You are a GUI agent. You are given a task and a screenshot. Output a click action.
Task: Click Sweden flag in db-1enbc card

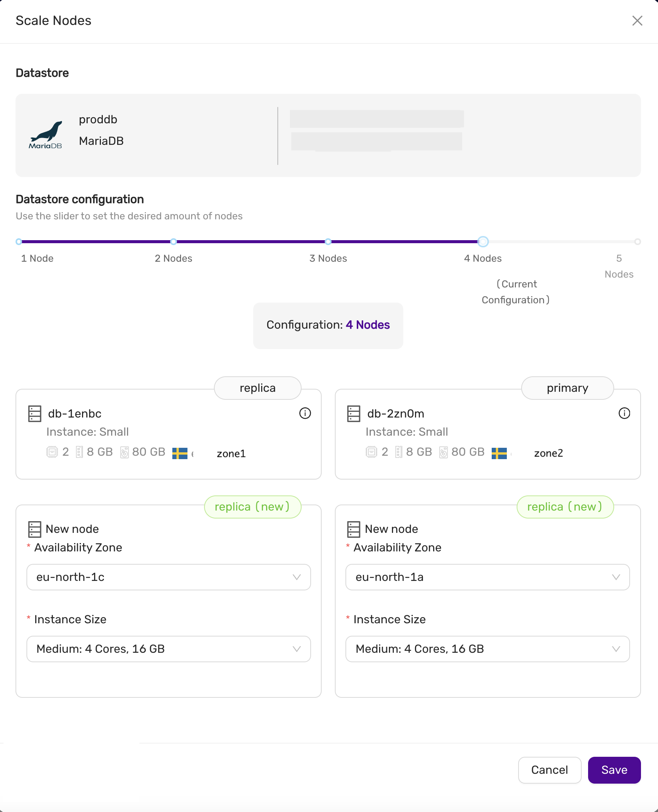pyautogui.click(x=180, y=453)
